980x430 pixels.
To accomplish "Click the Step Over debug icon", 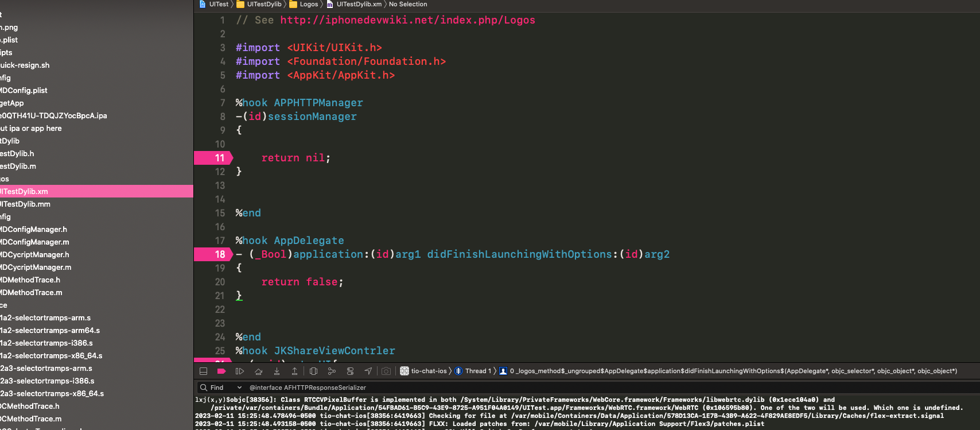I will coord(258,371).
